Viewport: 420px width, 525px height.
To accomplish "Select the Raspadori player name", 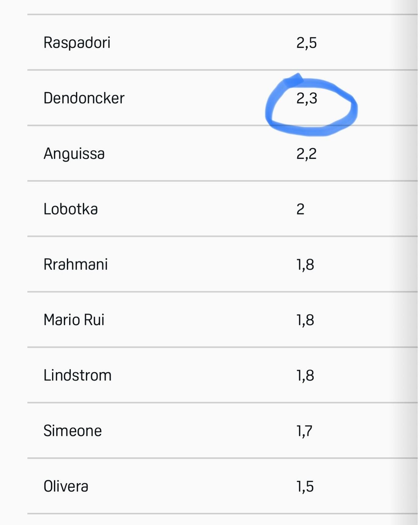I will [77, 43].
